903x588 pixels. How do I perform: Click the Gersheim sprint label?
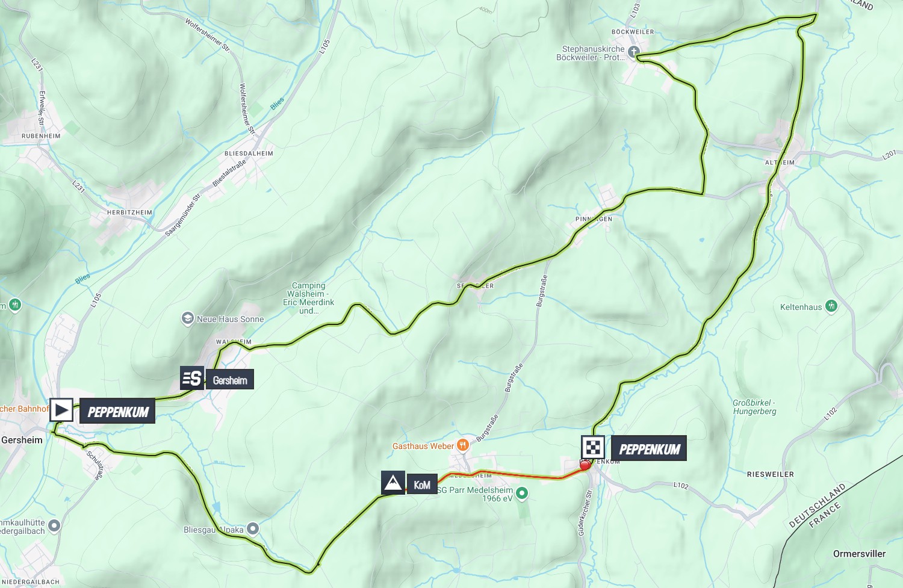pyautogui.click(x=230, y=380)
